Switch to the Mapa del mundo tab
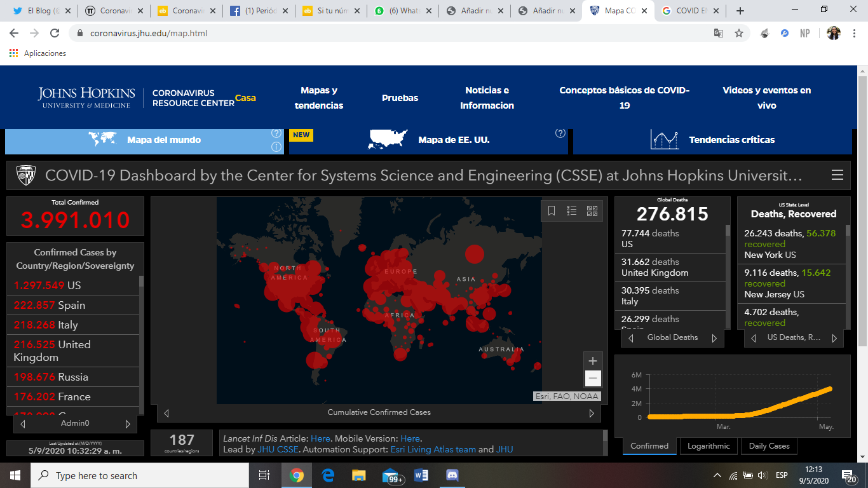Viewport: 868px width, 488px height. (x=144, y=140)
